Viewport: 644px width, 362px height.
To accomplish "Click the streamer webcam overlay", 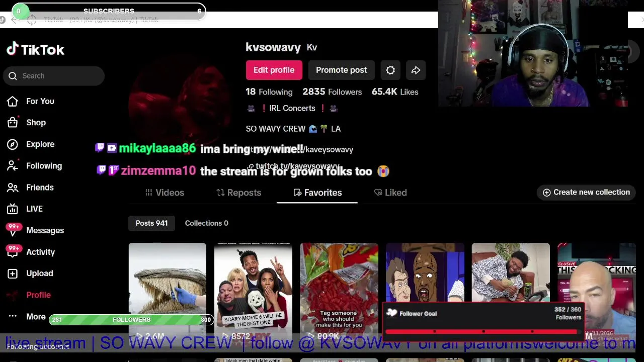I will tap(533, 53).
